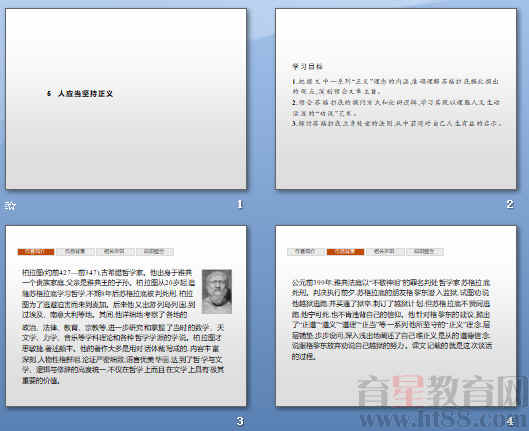Image resolution: width=529 pixels, height=431 pixels.
Task: Select slide 1 thumbnail titled 人应当坚持正义
Action: (126, 98)
